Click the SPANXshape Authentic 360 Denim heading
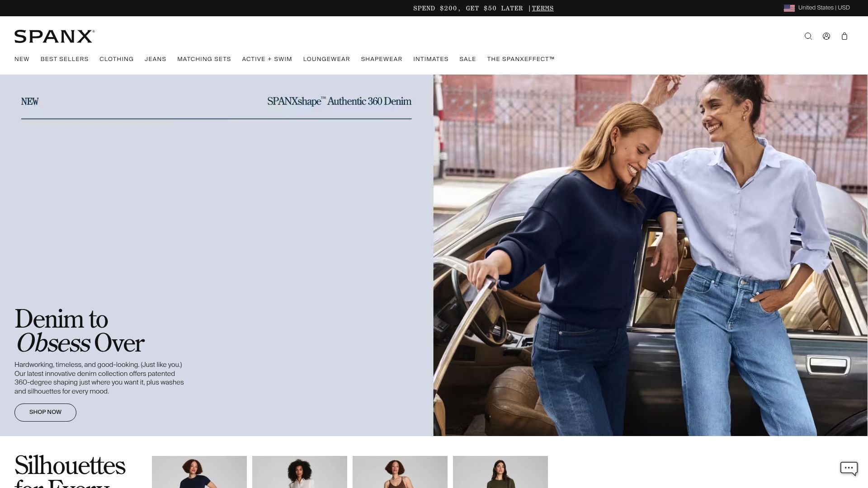 point(339,101)
